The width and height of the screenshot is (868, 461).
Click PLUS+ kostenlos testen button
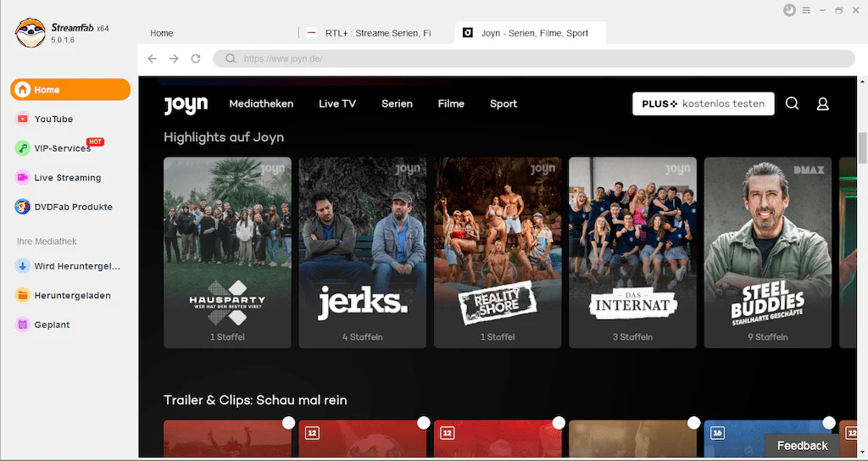click(x=703, y=103)
